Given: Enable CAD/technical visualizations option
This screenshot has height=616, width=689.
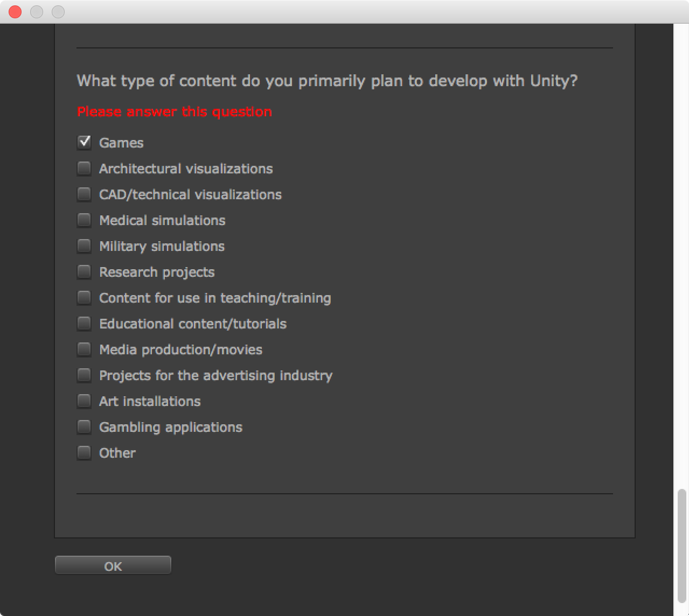Looking at the screenshot, I should pos(84,194).
